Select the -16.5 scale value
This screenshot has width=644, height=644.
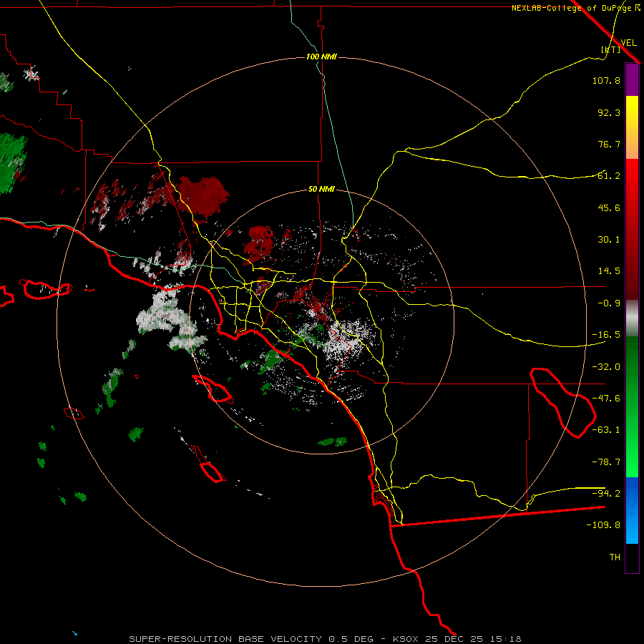606,335
